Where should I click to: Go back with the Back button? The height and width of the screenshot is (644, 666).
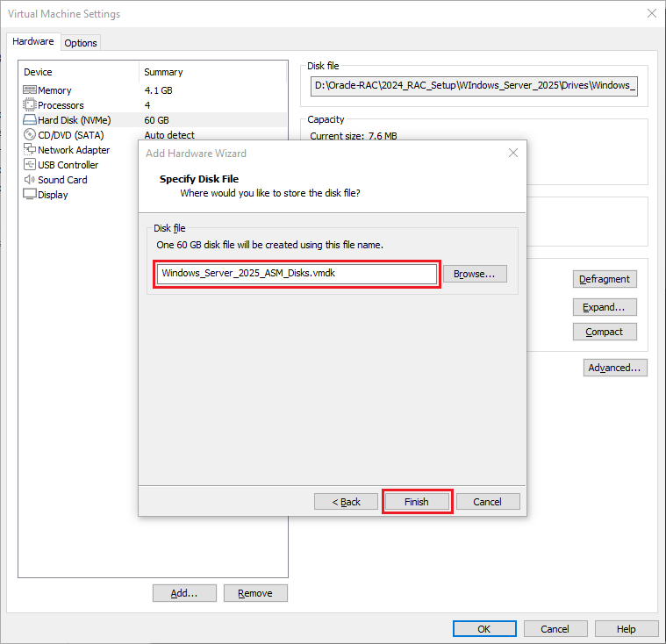pos(346,502)
